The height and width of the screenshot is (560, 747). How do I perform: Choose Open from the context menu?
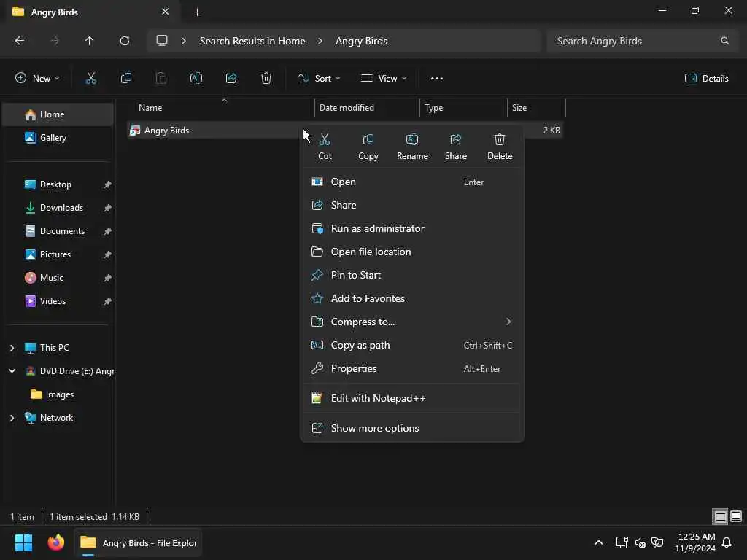click(x=412, y=182)
